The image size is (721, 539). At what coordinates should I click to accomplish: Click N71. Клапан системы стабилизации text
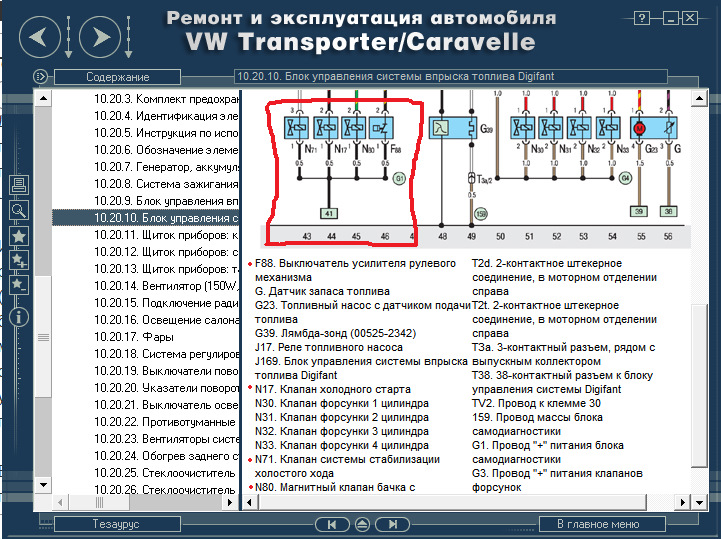(x=347, y=466)
